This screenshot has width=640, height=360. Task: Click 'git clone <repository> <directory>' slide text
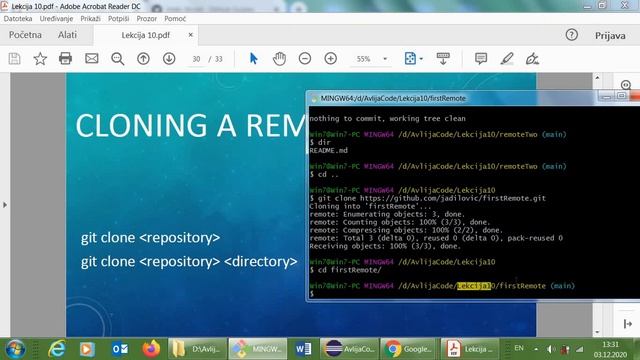[189, 262]
